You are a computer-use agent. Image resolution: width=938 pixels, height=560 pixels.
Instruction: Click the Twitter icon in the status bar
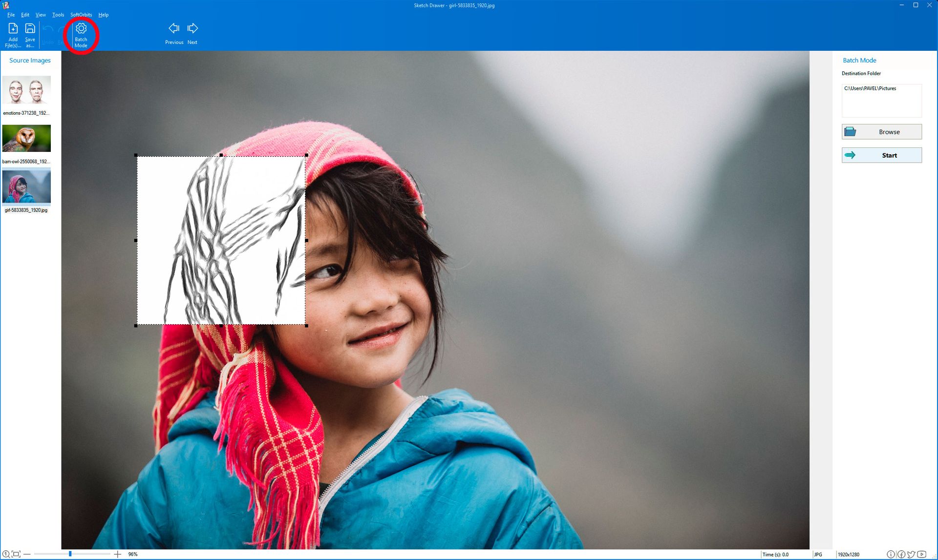coord(911,554)
